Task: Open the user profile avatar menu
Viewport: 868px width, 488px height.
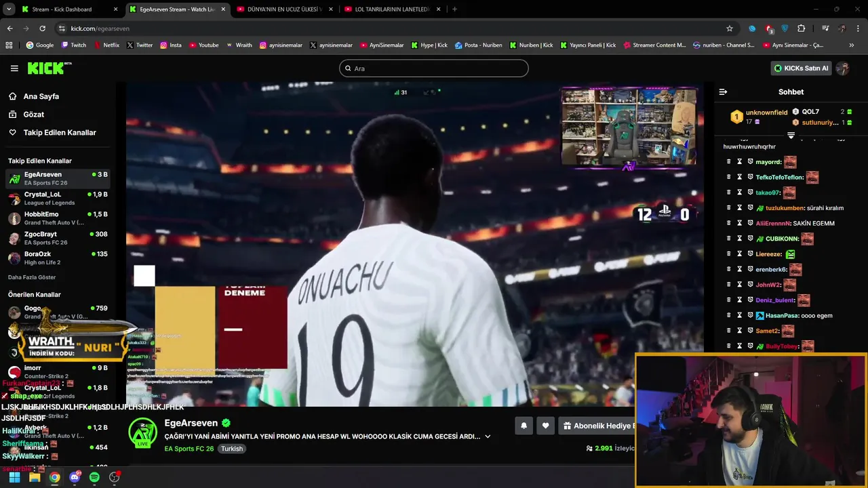Action: [x=843, y=68]
